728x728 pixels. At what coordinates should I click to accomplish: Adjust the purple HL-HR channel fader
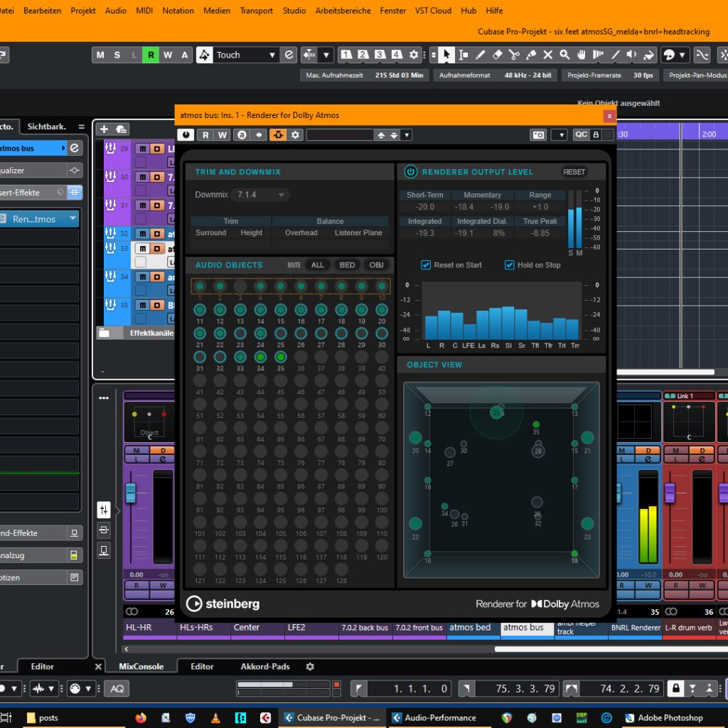click(131, 493)
